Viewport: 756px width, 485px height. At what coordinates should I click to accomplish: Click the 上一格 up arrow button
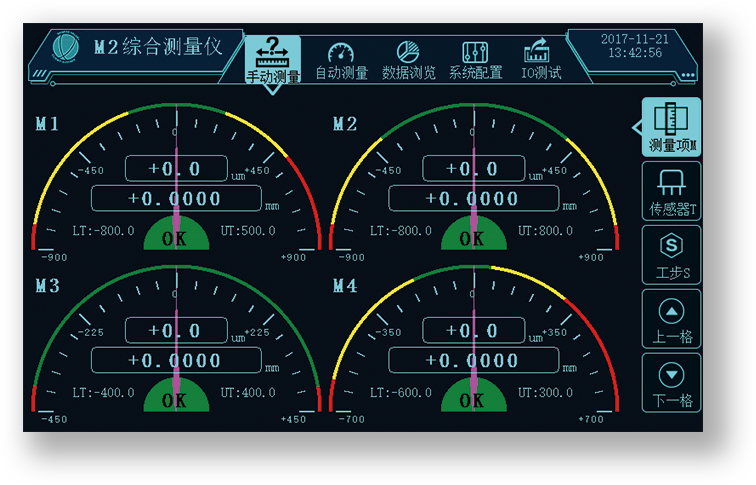click(x=672, y=319)
